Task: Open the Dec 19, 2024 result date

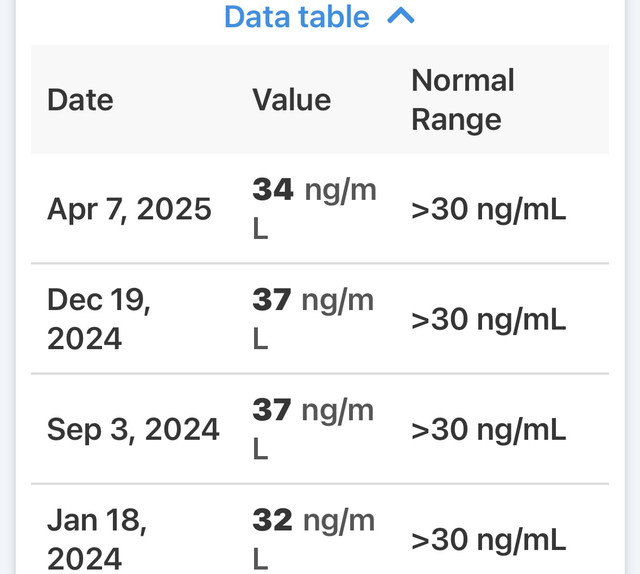Action: pyautogui.click(x=99, y=319)
